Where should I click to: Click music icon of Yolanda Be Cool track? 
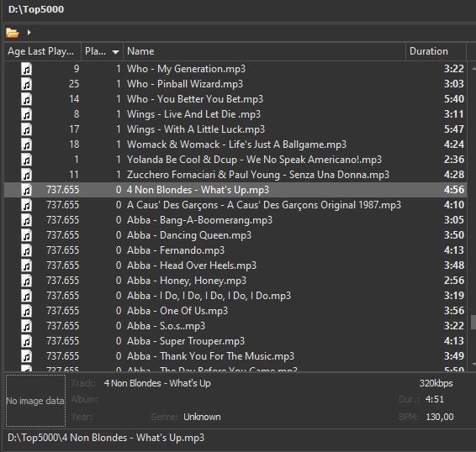point(26,160)
